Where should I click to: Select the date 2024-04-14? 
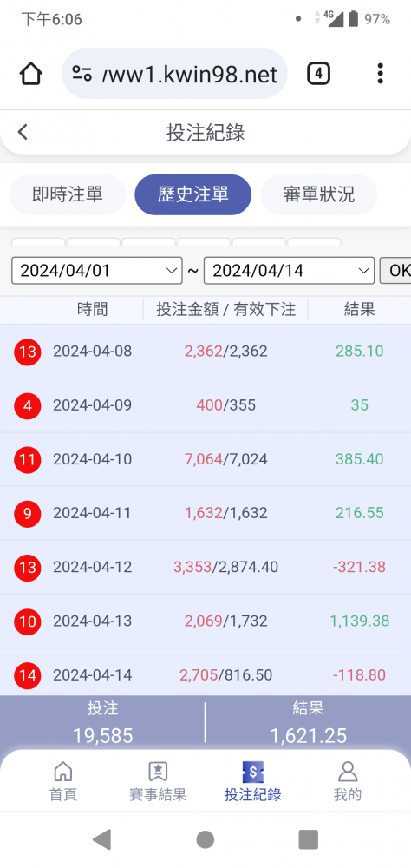pos(93,675)
